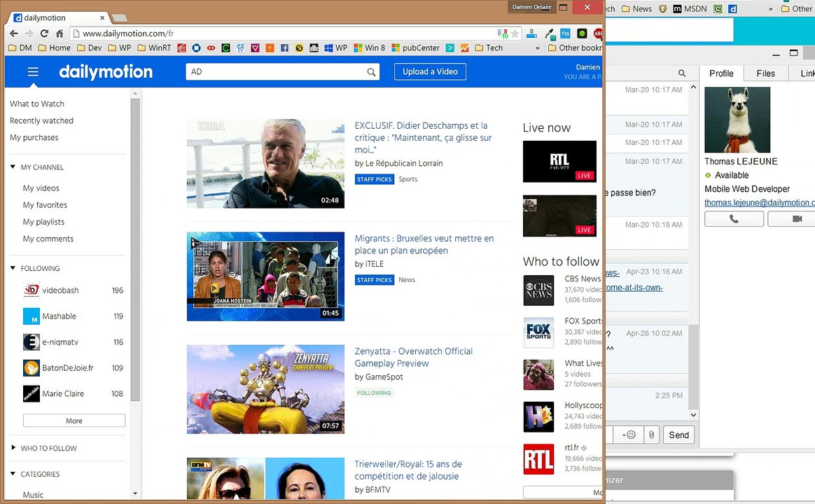Open the digg extension icon
The width and height of the screenshot is (815, 504).
click(x=565, y=34)
